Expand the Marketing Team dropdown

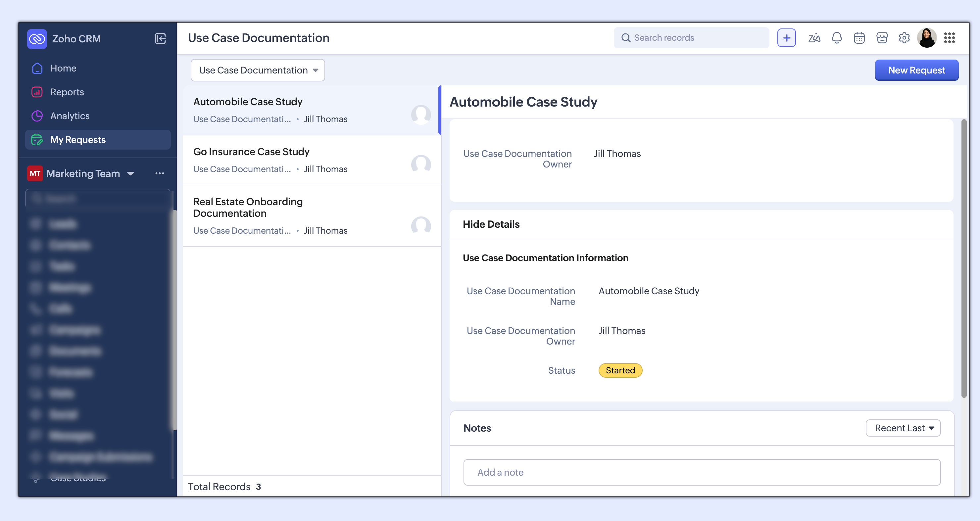coord(130,173)
